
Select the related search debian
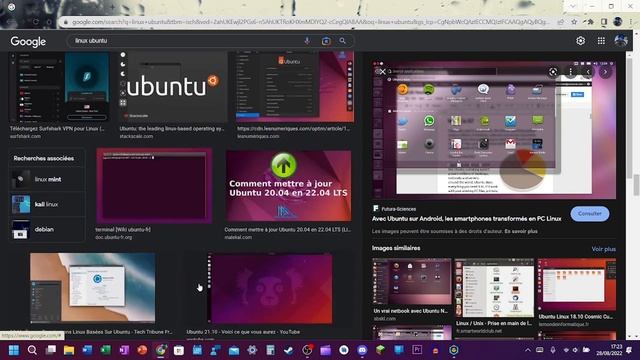click(47, 229)
